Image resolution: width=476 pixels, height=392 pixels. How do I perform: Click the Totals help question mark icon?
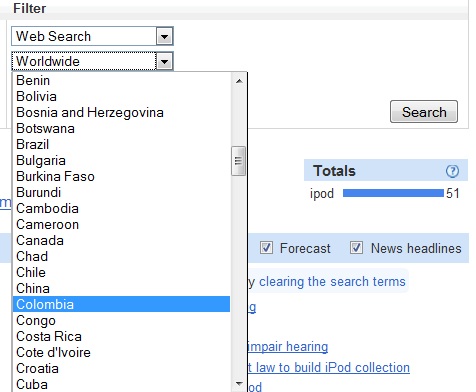(452, 171)
